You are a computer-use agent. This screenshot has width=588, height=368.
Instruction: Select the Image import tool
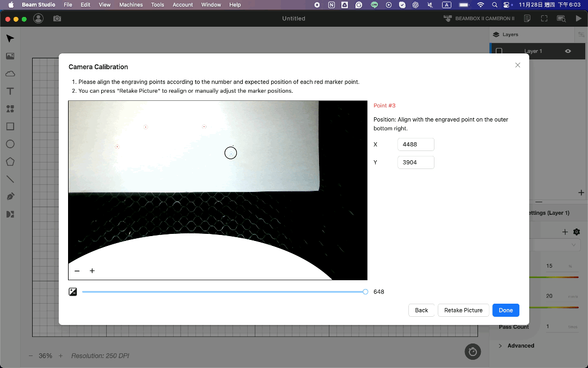10,56
